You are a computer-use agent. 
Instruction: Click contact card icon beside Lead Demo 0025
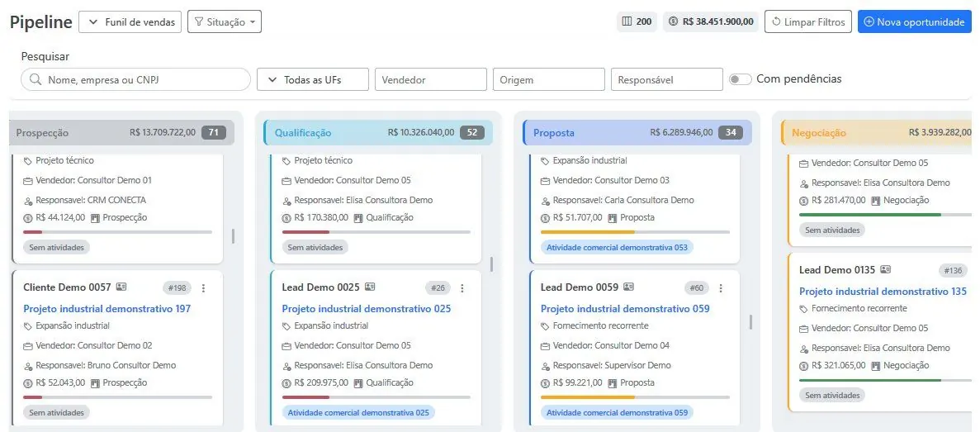pyautogui.click(x=370, y=287)
